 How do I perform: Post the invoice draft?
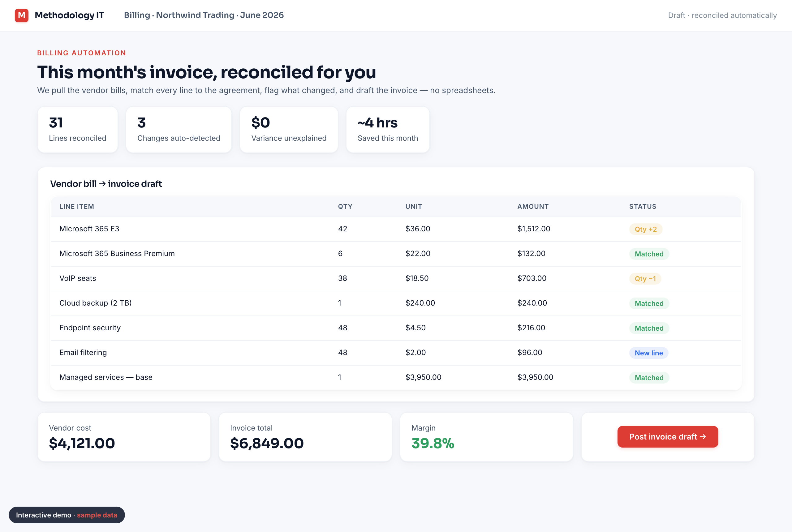coord(667,437)
